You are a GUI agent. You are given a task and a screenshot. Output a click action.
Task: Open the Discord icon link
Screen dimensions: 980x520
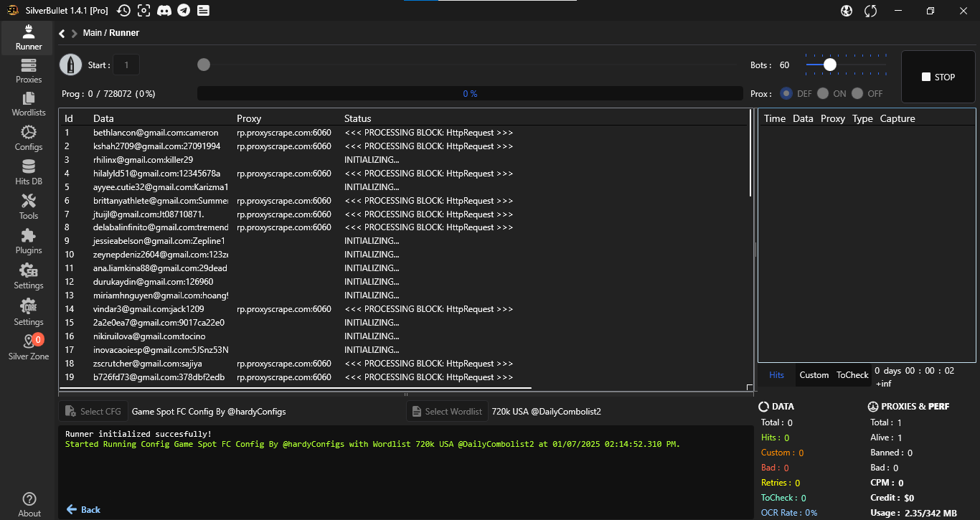pos(164,10)
